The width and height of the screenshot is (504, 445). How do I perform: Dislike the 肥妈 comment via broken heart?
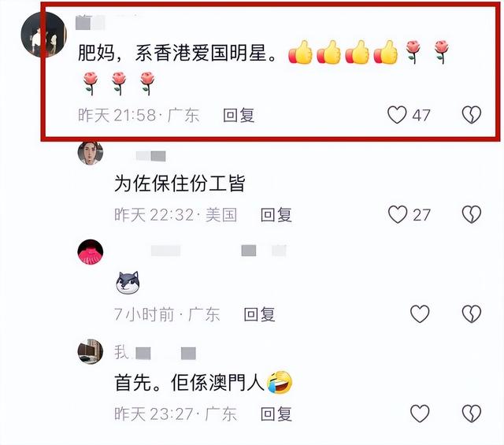coord(471,115)
